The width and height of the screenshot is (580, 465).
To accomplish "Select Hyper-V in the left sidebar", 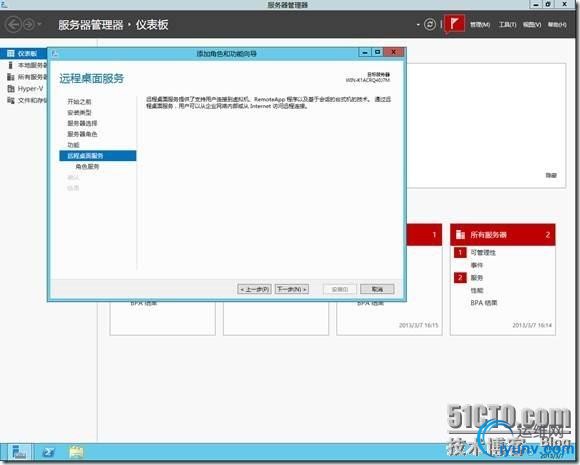I will click(23, 89).
